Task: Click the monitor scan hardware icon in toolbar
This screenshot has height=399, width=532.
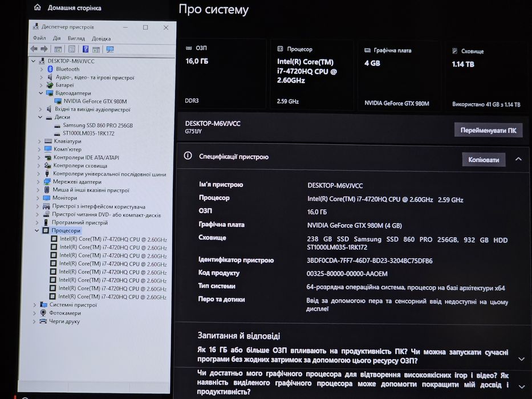Action: point(110,50)
